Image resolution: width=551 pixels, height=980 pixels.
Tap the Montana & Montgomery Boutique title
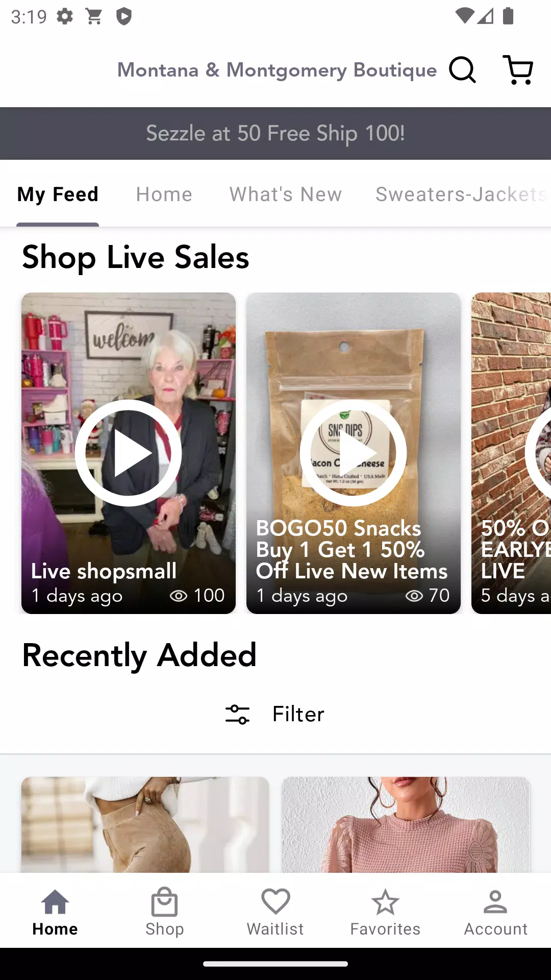tap(277, 70)
